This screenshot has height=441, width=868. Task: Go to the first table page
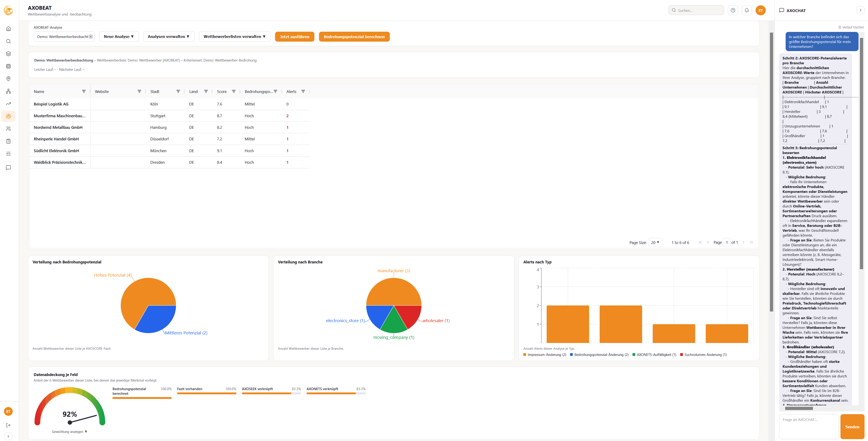click(x=700, y=243)
